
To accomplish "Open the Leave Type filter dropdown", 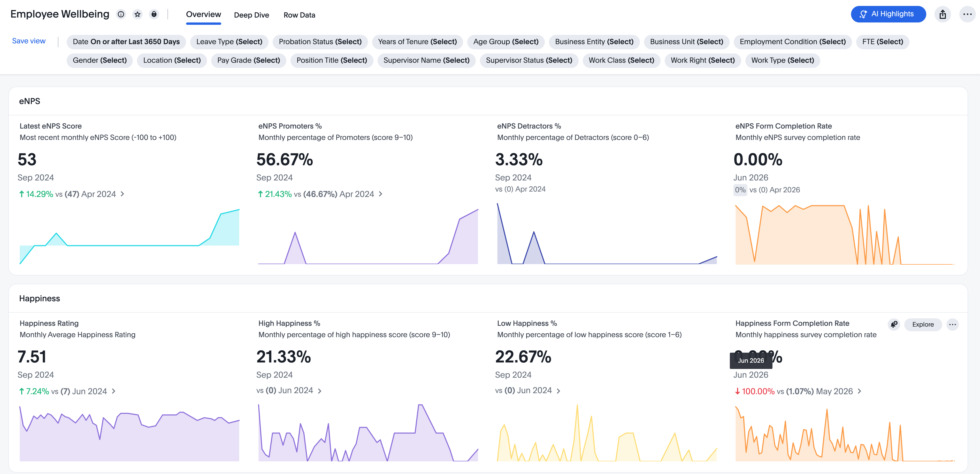I will pyautogui.click(x=229, y=42).
